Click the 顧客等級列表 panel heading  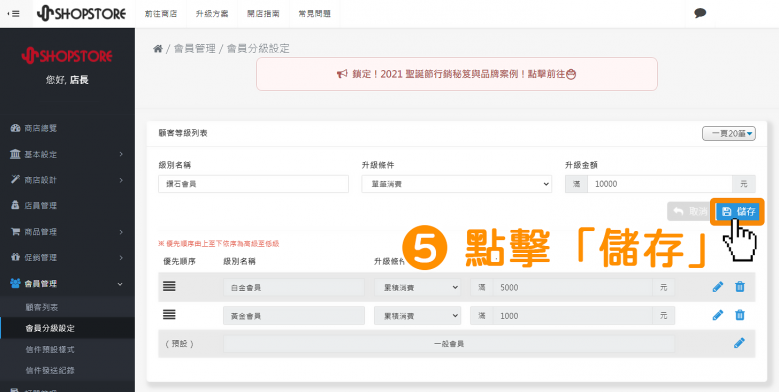tap(183, 134)
